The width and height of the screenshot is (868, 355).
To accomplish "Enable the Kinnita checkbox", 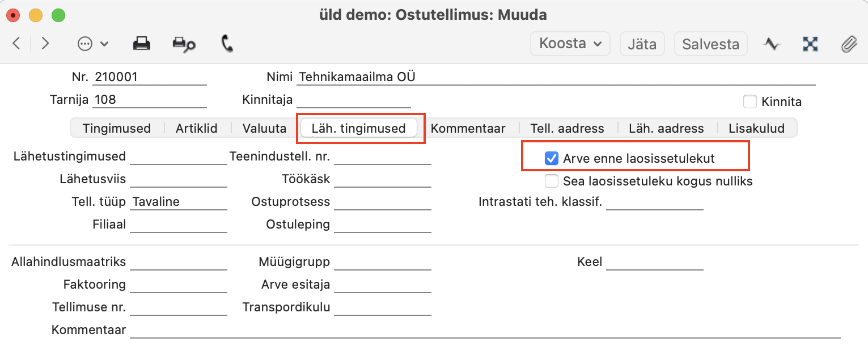I will pyautogui.click(x=750, y=102).
